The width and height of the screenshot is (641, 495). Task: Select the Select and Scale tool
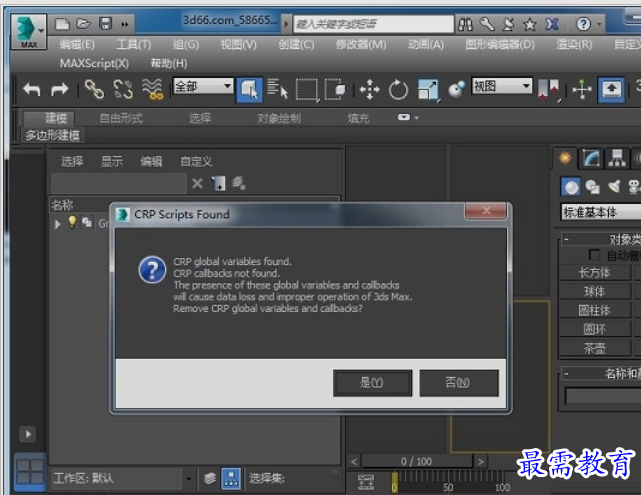[428, 90]
